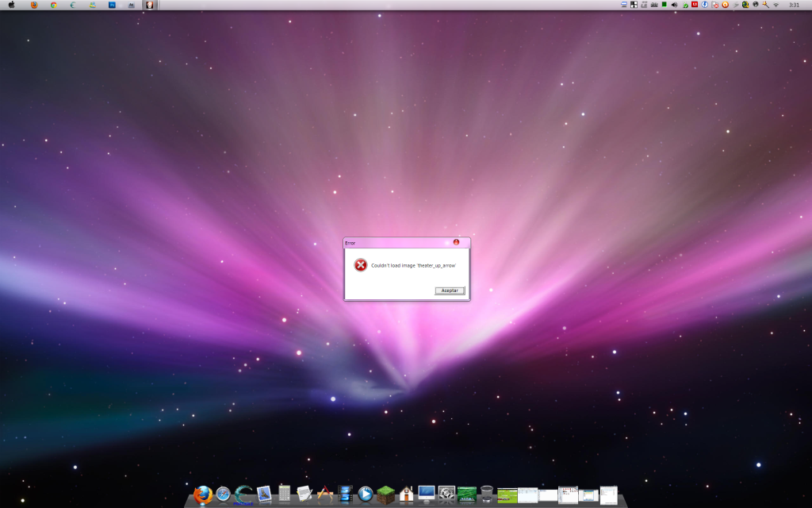Open the Trash in the dock
The image size is (812, 508).
[487, 494]
